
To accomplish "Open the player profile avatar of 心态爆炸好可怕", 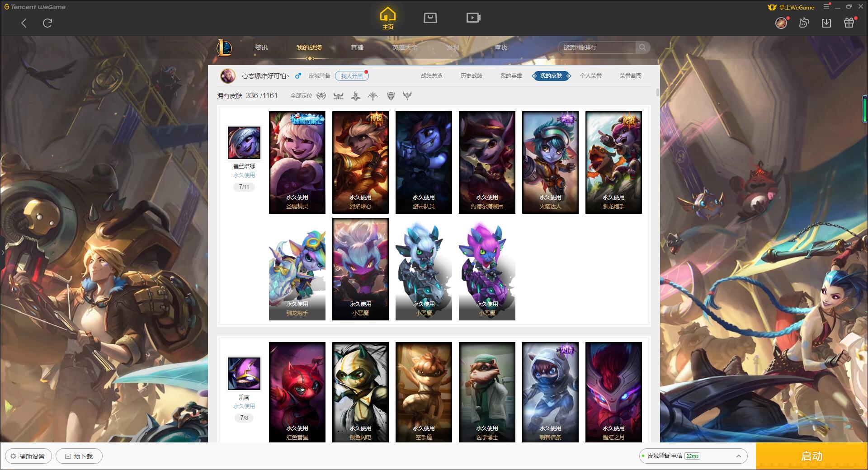I will [x=227, y=76].
